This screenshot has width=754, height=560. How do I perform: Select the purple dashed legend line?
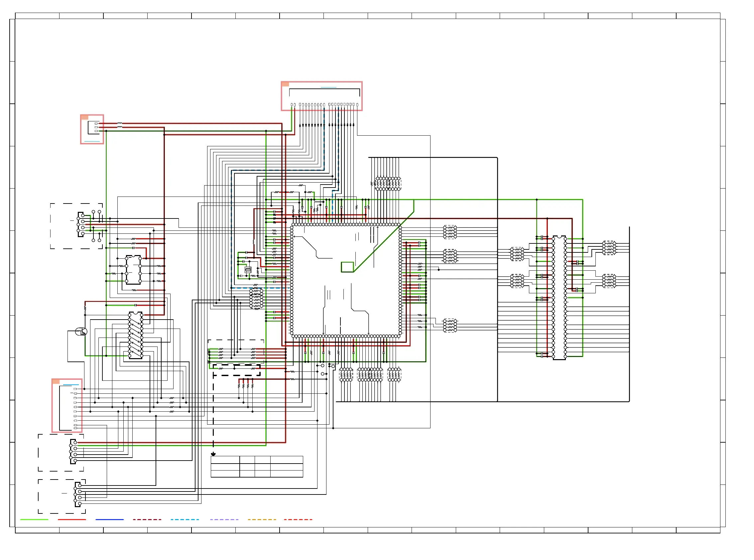pyautogui.click(x=224, y=519)
